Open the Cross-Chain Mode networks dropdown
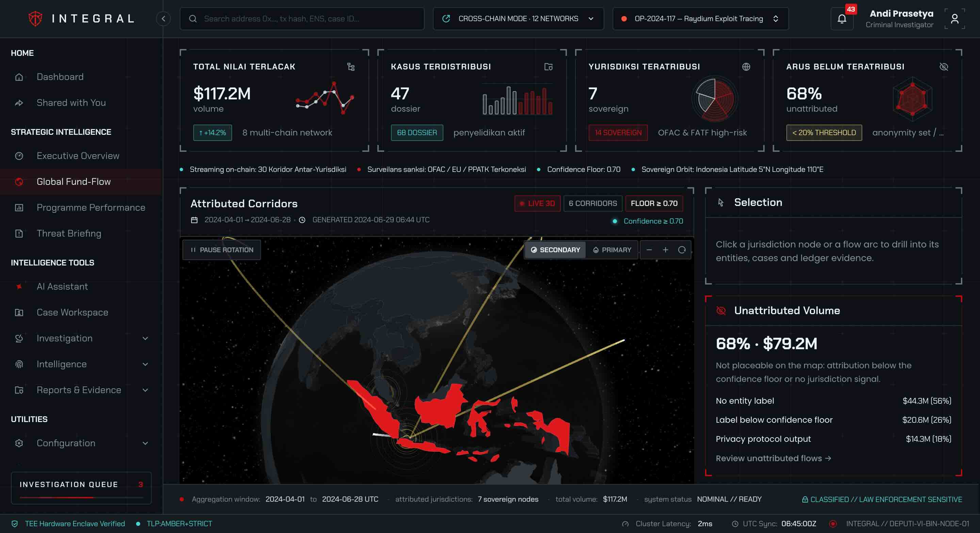Image resolution: width=980 pixels, height=533 pixels. point(518,18)
